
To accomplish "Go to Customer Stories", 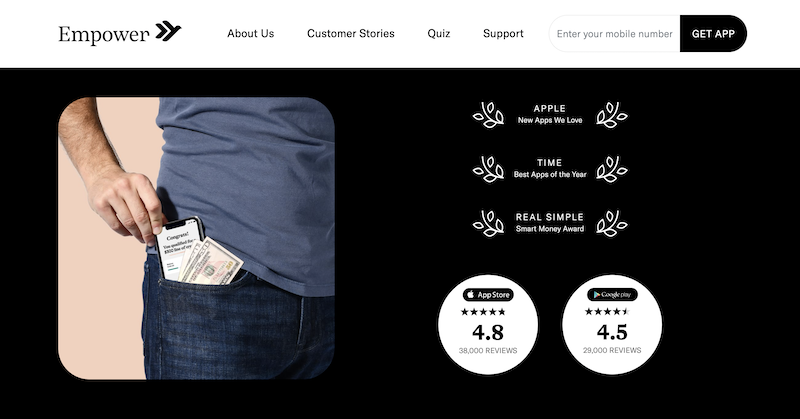I will point(351,34).
